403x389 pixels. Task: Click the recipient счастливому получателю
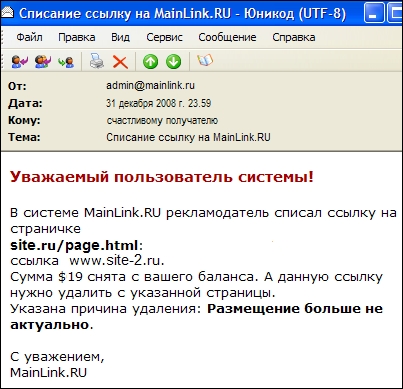162,120
